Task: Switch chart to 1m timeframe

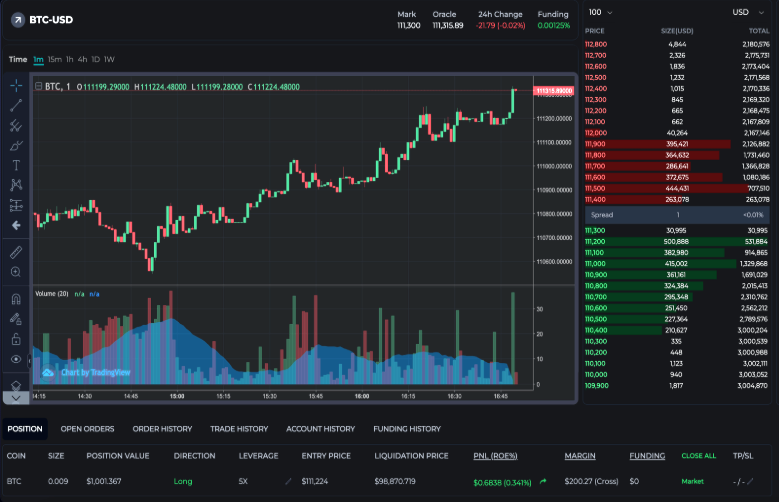Action: [38, 59]
